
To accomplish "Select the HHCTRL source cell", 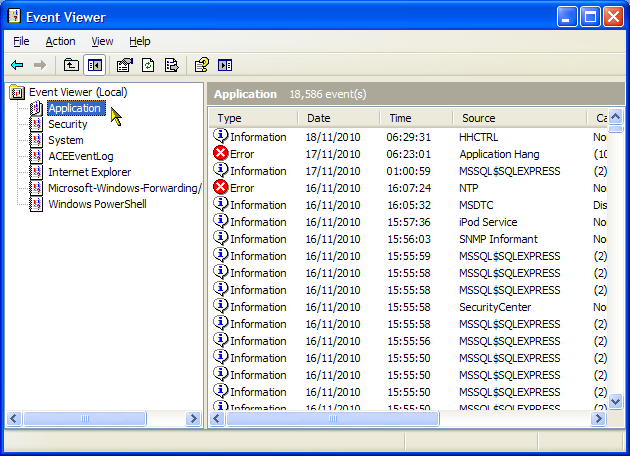I will [479, 137].
